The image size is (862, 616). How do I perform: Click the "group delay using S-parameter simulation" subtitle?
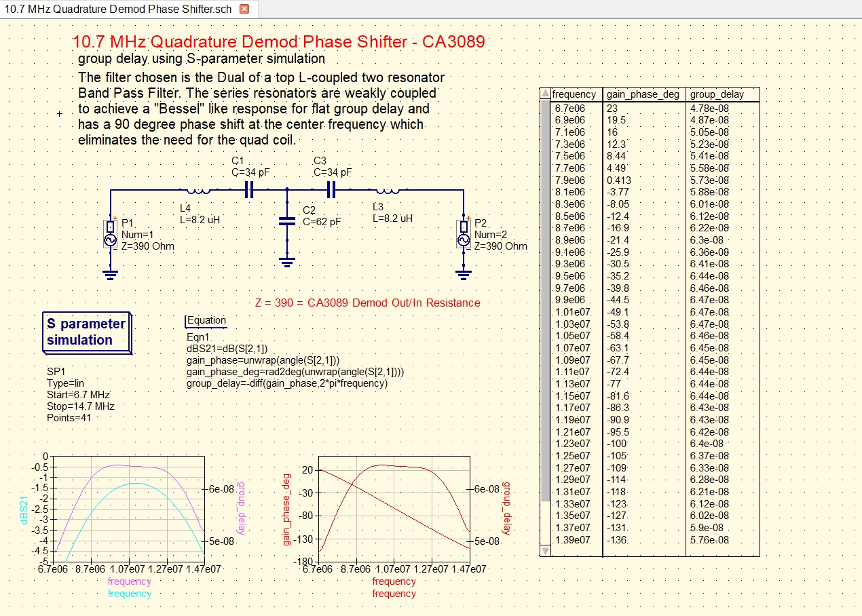(202, 59)
